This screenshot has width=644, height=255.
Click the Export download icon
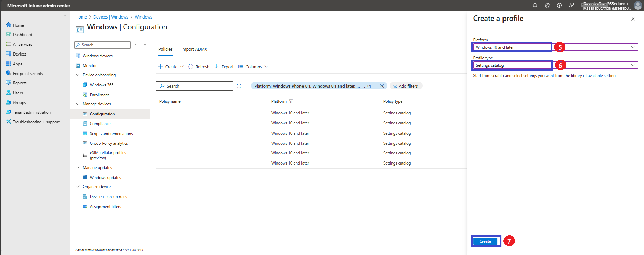(216, 67)
